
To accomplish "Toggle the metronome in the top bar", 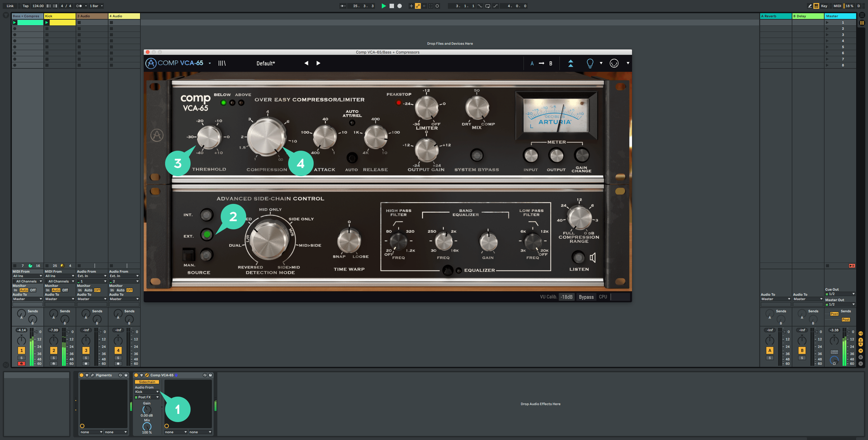I will click(x=80, y=6).
